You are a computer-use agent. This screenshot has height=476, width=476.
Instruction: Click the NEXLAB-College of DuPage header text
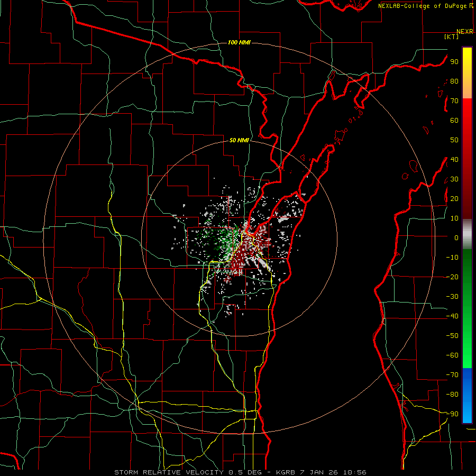pos(422,6)
